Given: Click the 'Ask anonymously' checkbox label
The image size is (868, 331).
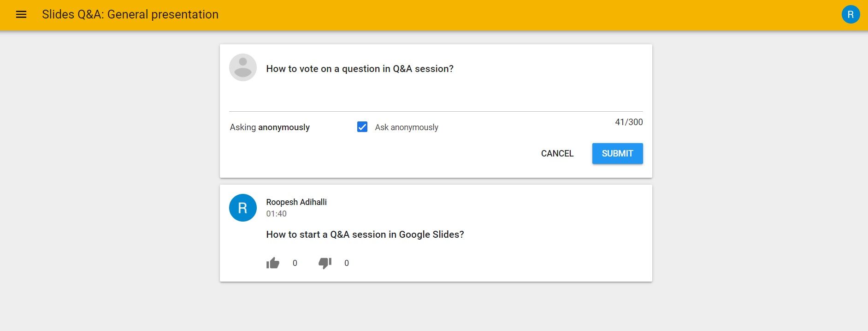Looking at the screenshot, I should (407, 127).
